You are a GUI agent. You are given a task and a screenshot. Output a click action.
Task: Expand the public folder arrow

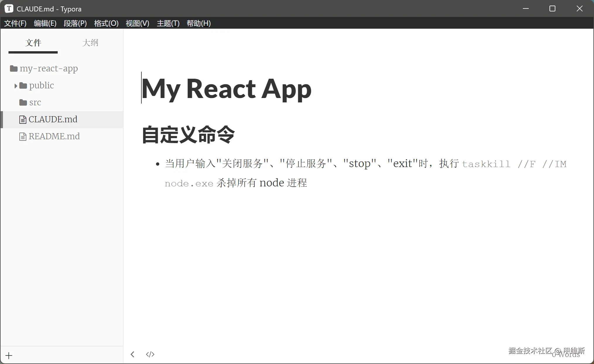click(x=16, y=86)
